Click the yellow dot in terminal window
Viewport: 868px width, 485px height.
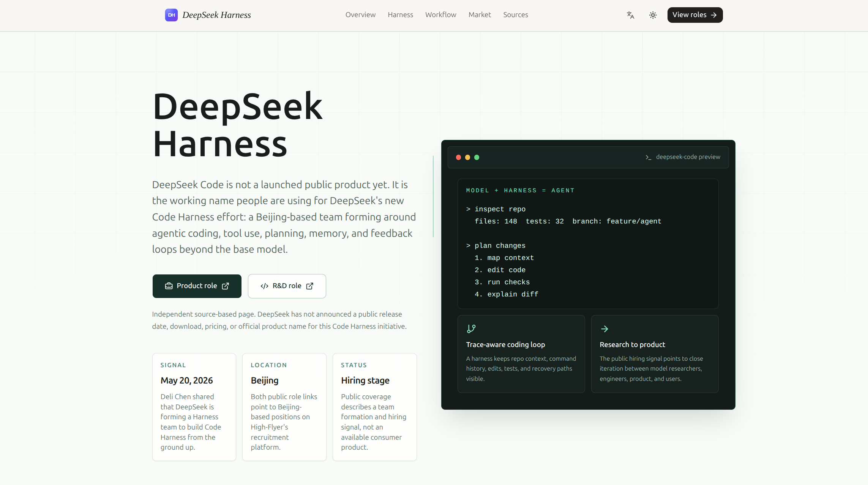[467, 157]
